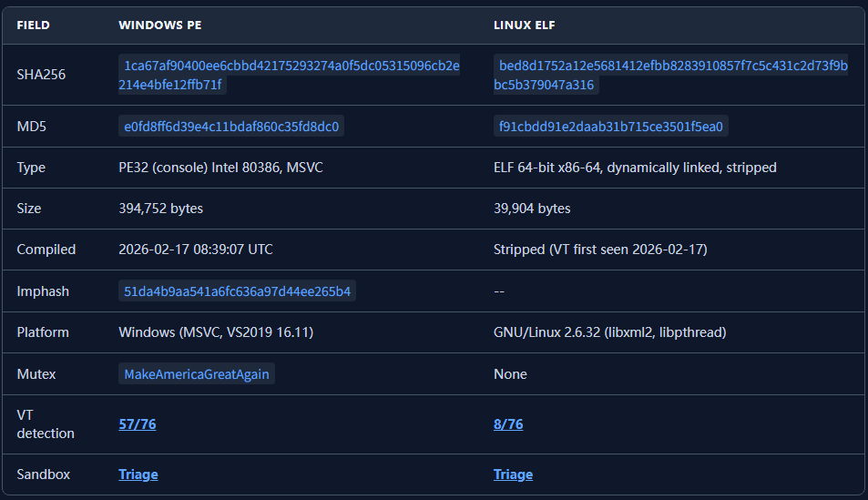The width and height of the screenshot is (868, 500).
Task: Click the compiled timestamp 2026-02-17 08:39:07 UTC
Action: (196, 250)
